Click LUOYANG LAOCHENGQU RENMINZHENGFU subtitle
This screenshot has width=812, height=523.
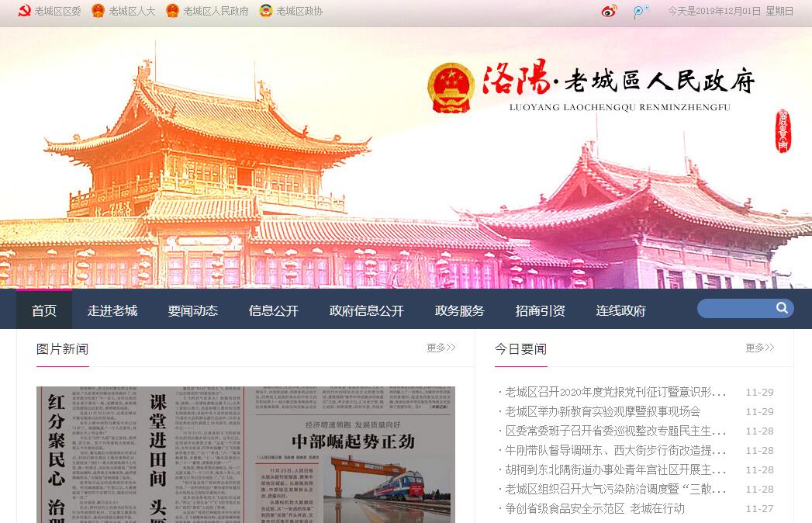point(620,107)
